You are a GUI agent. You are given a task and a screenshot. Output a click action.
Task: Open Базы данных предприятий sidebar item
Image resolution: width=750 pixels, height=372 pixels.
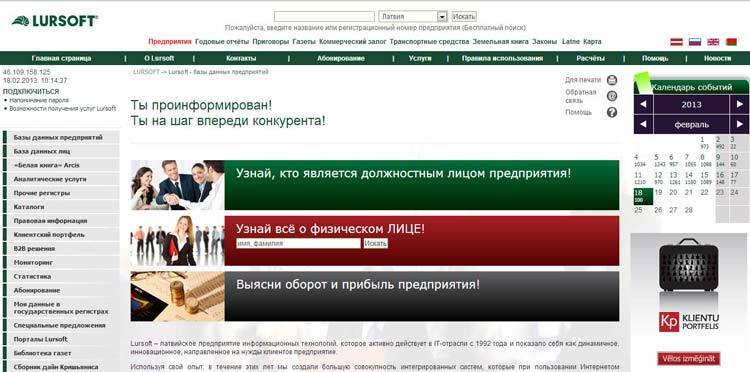coord(61,137)
